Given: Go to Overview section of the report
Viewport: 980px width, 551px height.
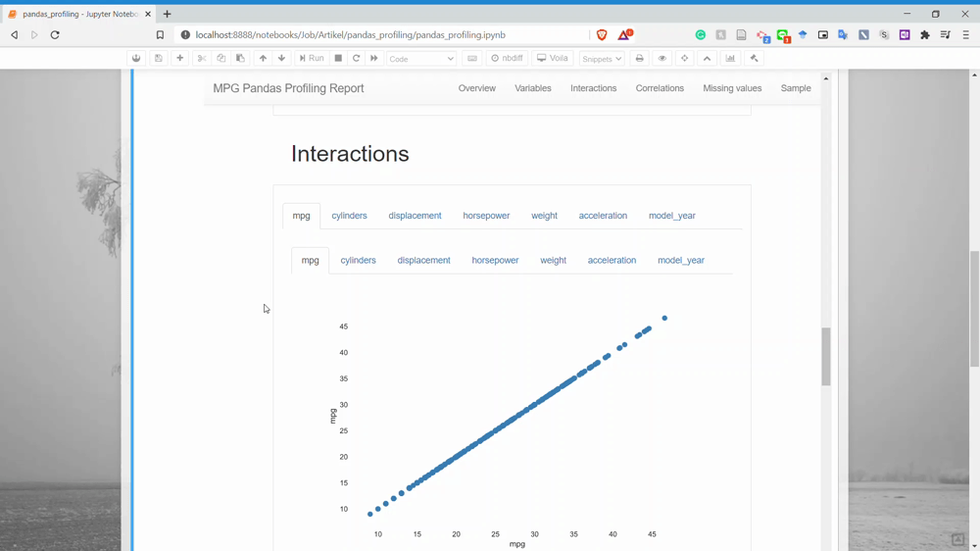Looking at the screenshot, I should click(477, 88).
